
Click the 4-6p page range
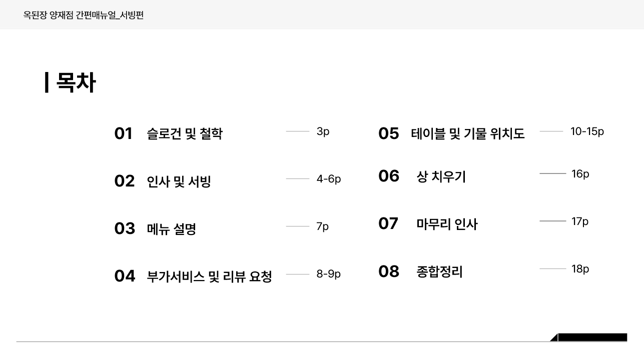coord(328,179)
